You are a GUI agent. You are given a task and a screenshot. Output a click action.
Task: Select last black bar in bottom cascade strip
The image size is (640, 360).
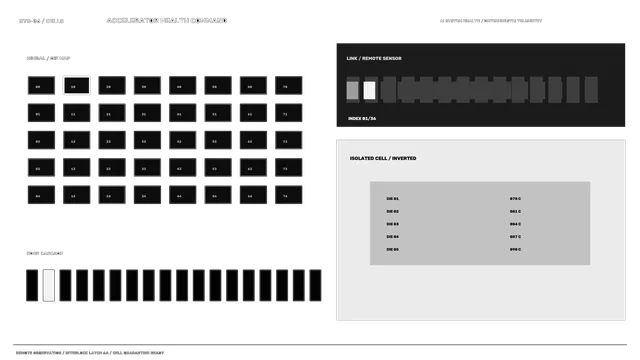315,285
